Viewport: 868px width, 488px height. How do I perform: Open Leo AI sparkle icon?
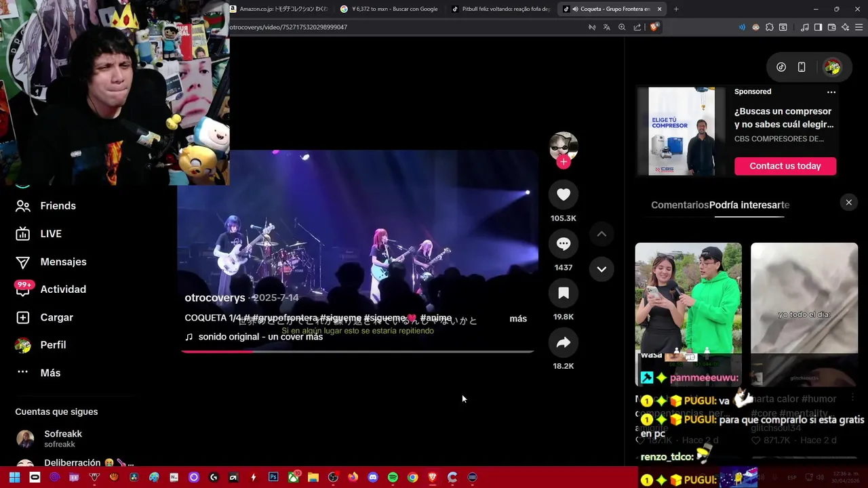click(x=845, y=27)
